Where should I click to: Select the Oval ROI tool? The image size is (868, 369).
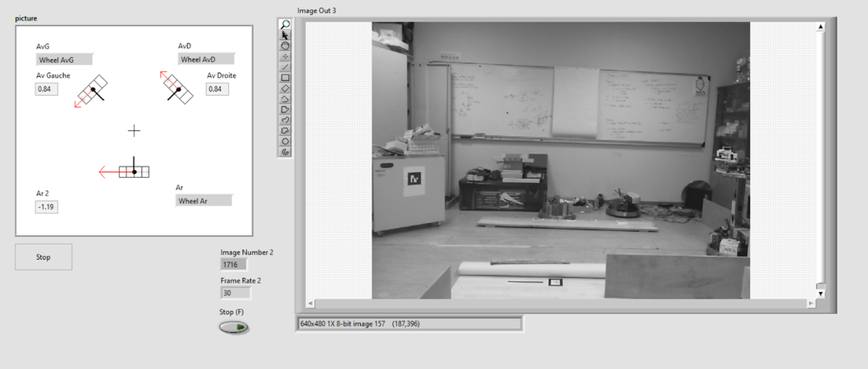click(x=286, y=141)
